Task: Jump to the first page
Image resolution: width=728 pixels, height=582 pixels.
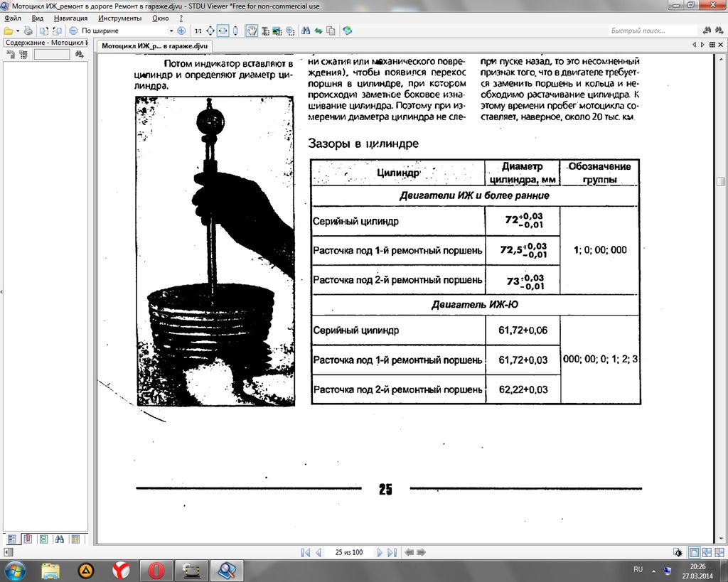Action: pos(306,552)
